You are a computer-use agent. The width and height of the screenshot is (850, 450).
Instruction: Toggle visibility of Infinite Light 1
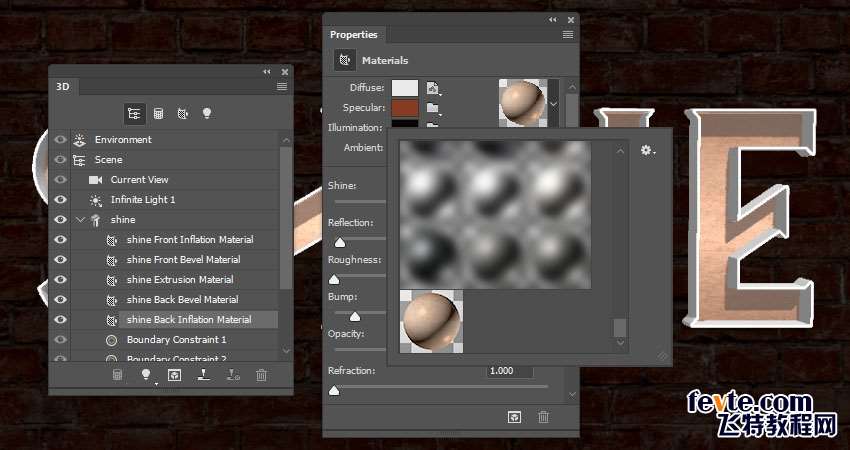click(60, 200)
